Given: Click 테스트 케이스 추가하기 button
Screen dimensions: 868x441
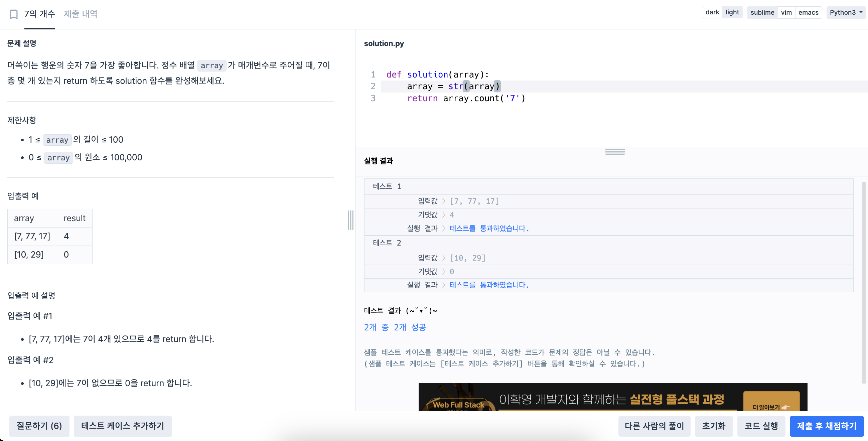Looking at the screenshot, I should 123,426.
